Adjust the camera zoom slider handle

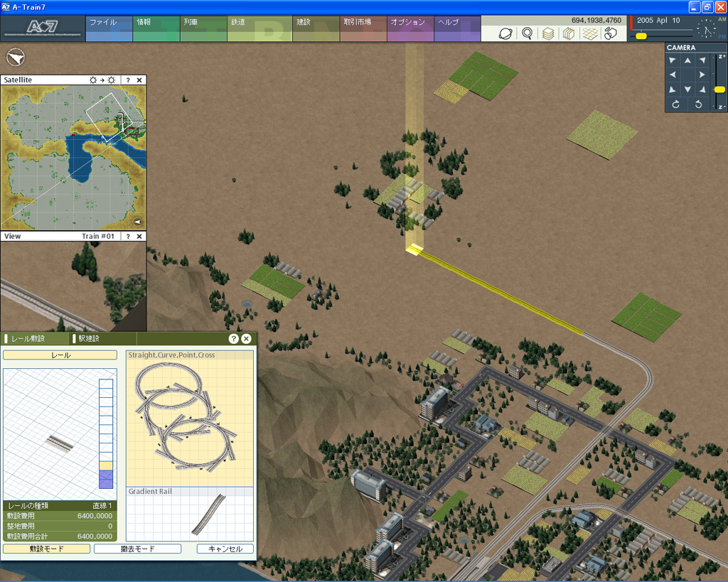(719, 90)
